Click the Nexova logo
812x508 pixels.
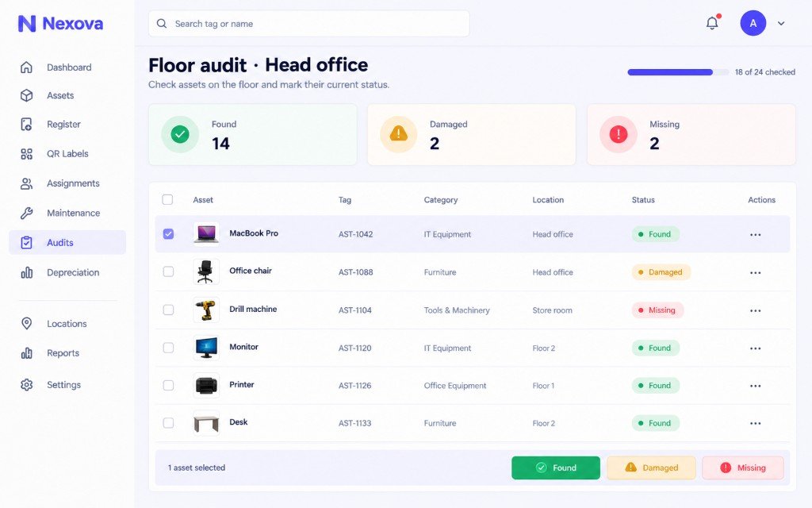coord(60,23)
